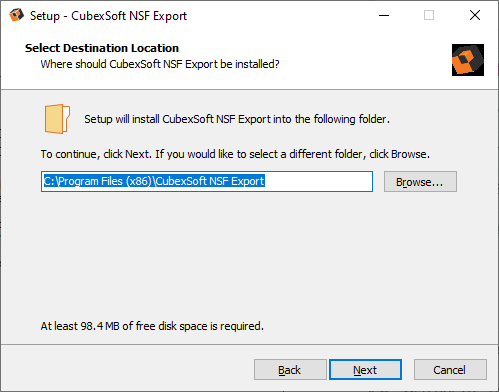Viewport: 499px width, 392px height.
Task: Click the orange folder icon
Action: pyautogui.click(x=57, y=119)
